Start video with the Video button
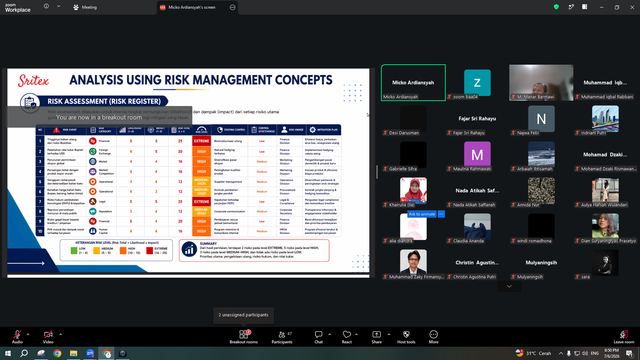Viewport: 640px width, 360px height. click(x=48, y=337)
